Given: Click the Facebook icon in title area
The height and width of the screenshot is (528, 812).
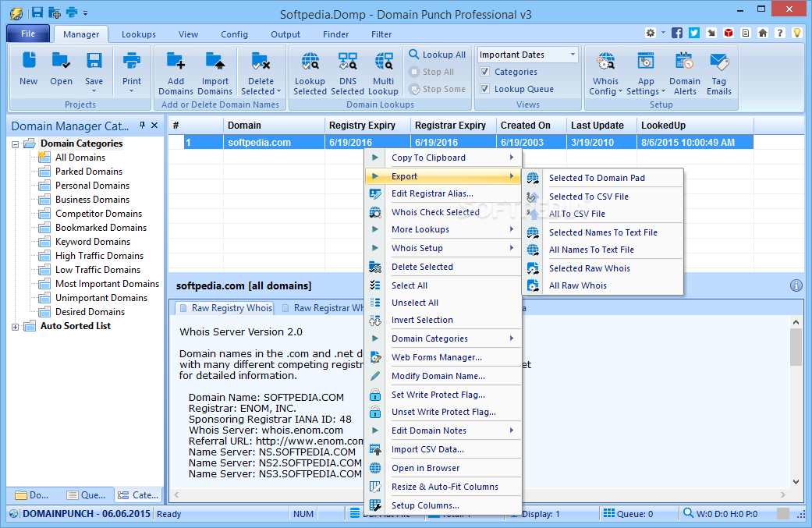Looking at the screenshot, I should click(677, 33).
